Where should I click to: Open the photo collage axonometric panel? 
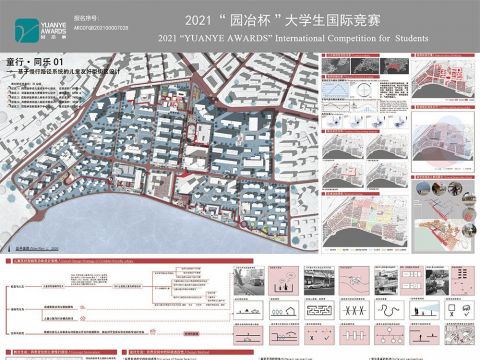(443, 217)
